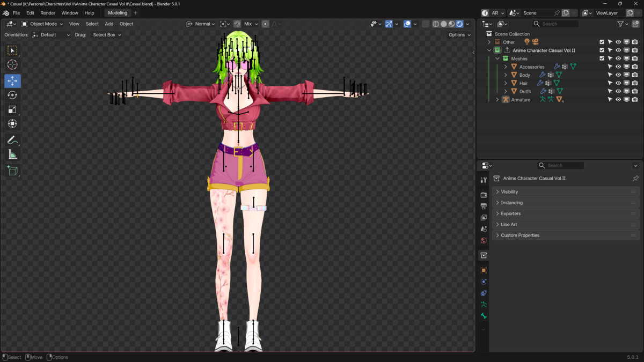Activate the Scale tool
This screenshot has height=362, width=644.
coord(12,109)
